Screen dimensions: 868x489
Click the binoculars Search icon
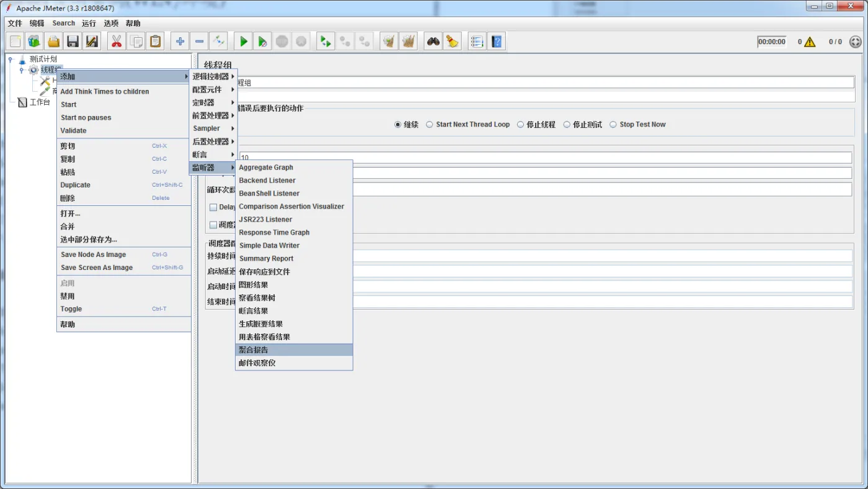click(x=433, y=42)
